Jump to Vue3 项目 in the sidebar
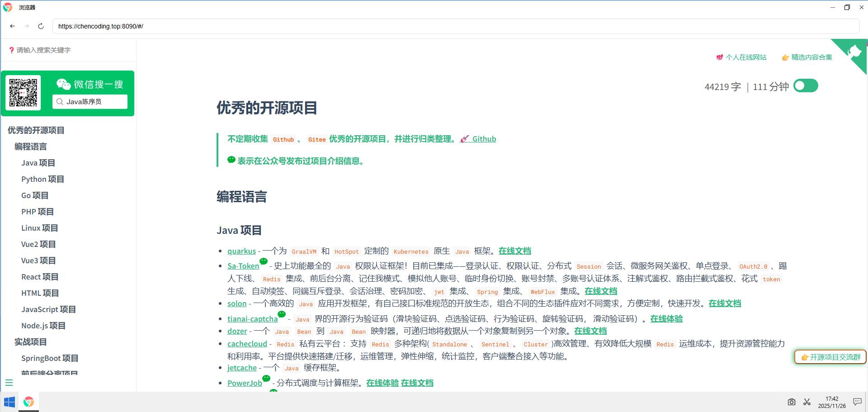Viewport: 868px width, 412px height. coord(38,260)
